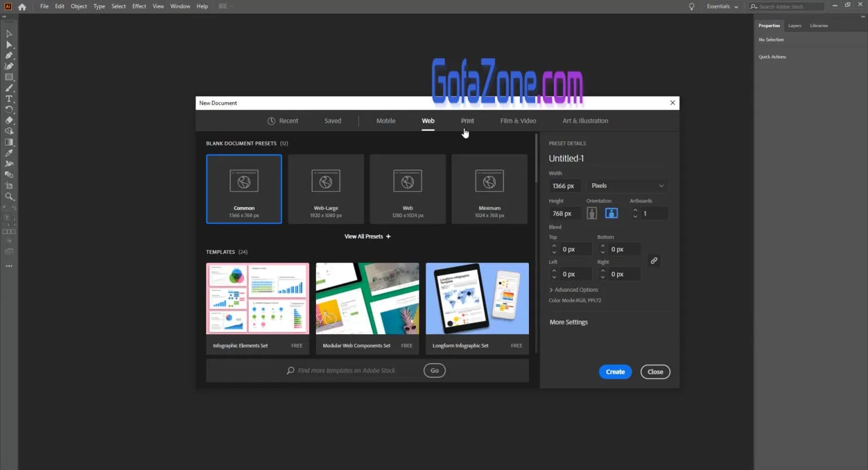
Task: Select the Type tool
Action: pos(9,98)
